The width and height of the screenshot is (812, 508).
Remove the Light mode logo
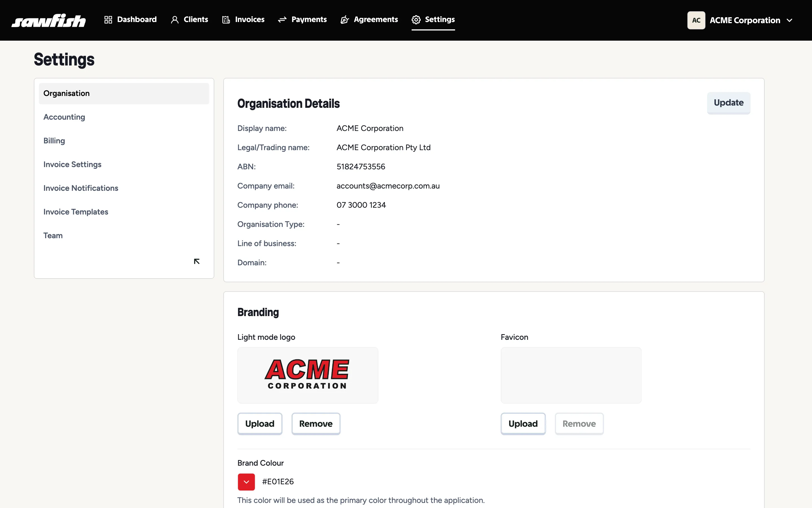click(x=316, y=424)
